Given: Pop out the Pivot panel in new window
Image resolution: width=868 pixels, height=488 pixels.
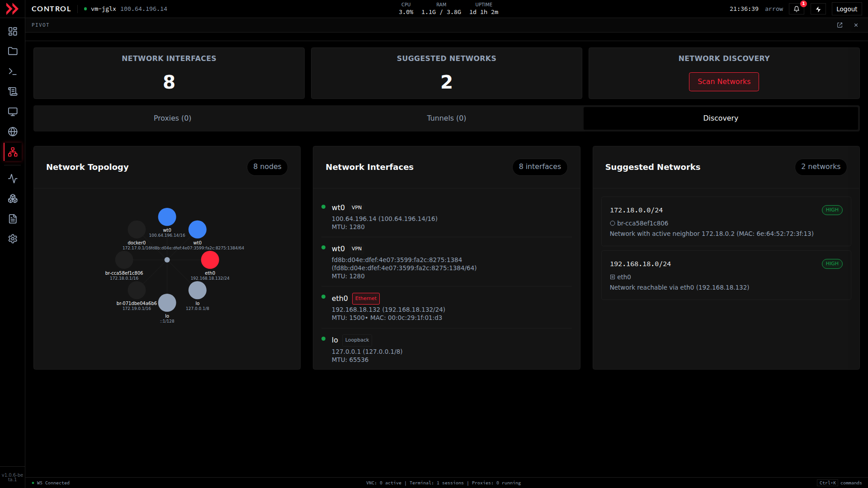Looking at the screenshot, I should point(840,25).
